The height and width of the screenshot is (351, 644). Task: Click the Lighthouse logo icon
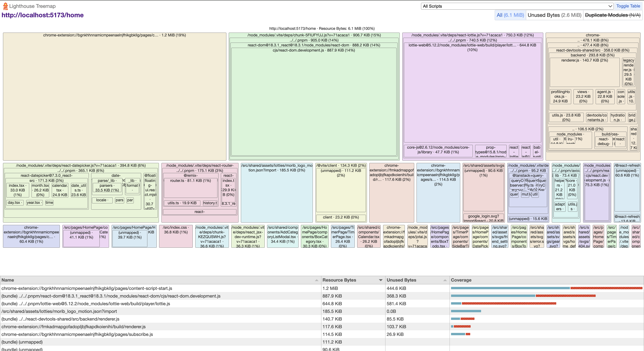pos(5,6)
